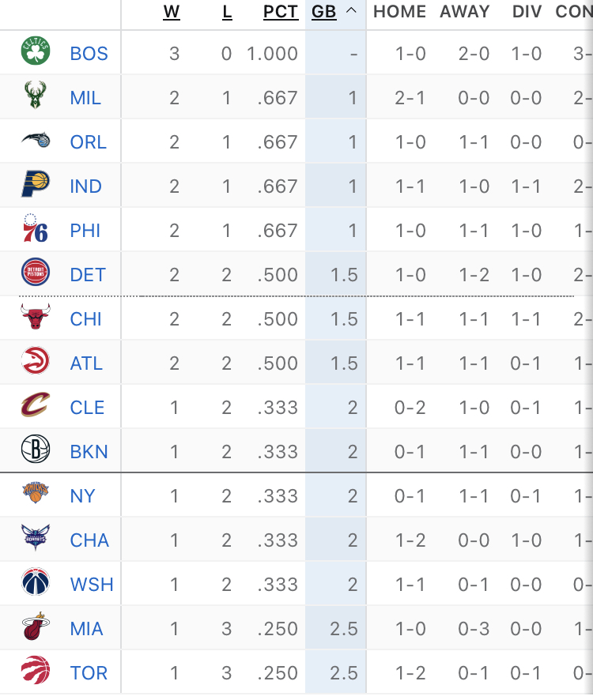This screenshot has height=700, width=593.
Task: Sort standings by PCT column
Action: [x=281, y=12]
